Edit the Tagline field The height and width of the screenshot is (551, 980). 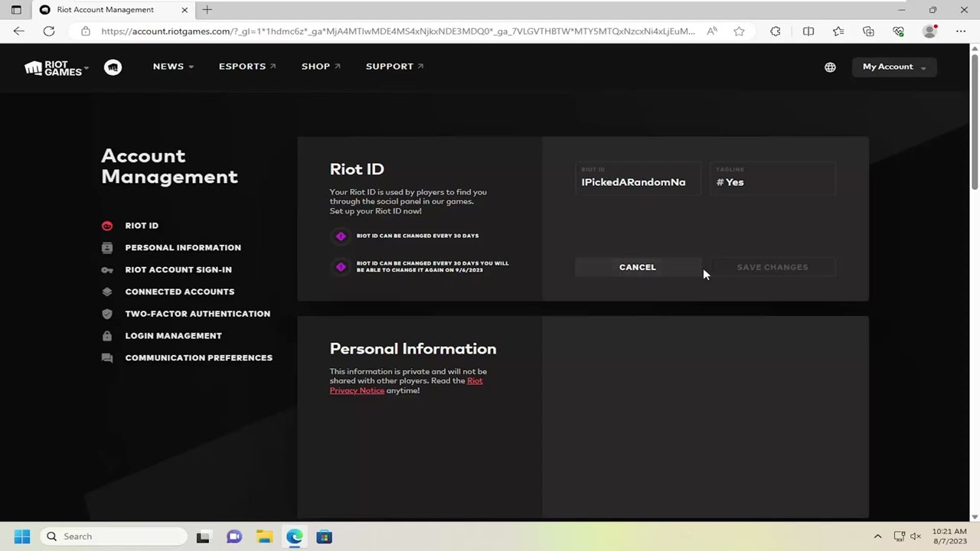773,178
